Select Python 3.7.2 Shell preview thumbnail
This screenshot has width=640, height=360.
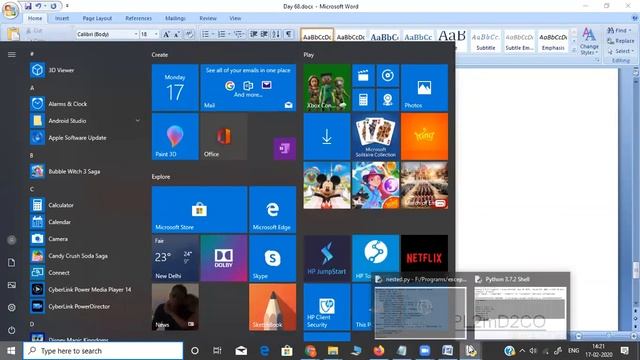click(x=520, y=313)
